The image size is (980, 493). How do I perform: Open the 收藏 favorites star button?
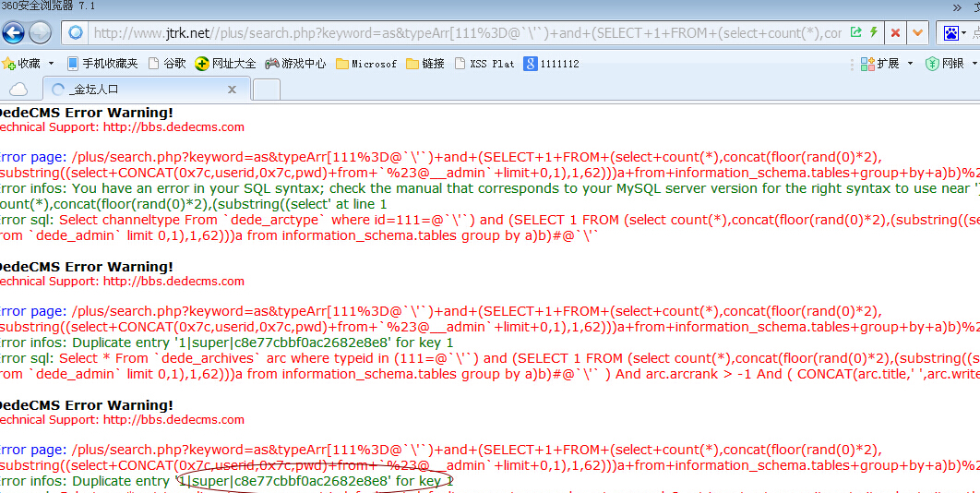tap(20, 63)
